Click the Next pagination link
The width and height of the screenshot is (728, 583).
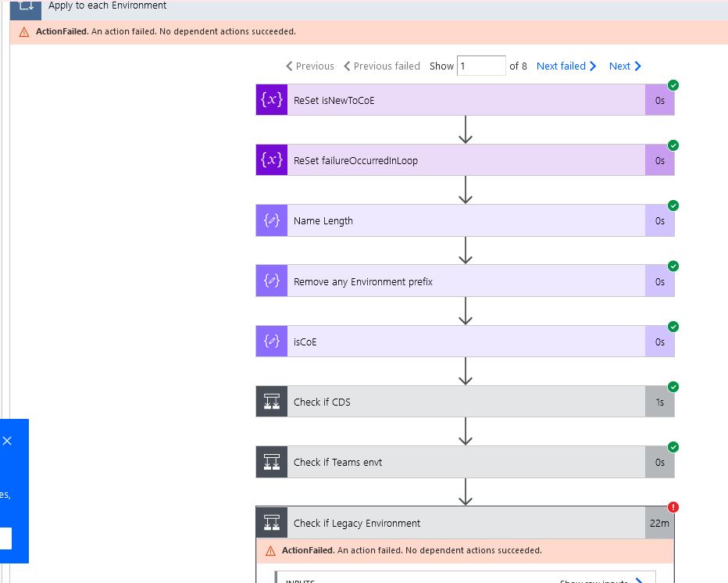coord(620,66)
